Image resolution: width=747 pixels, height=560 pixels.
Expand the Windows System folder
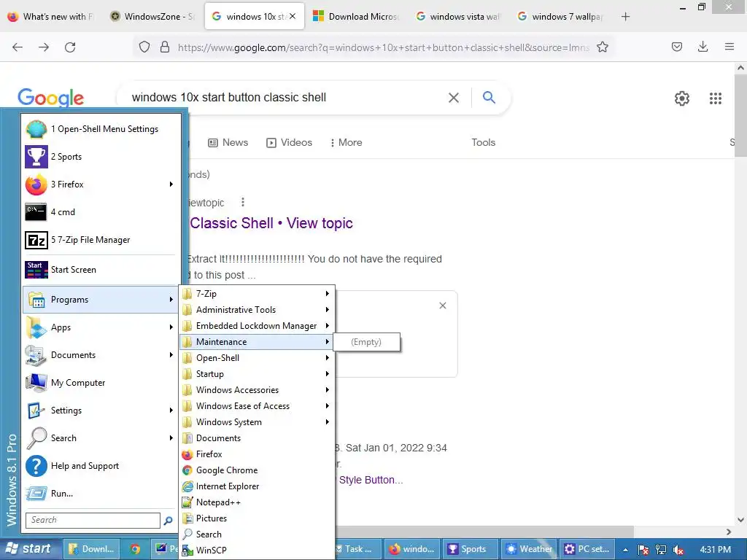[258, 422]
